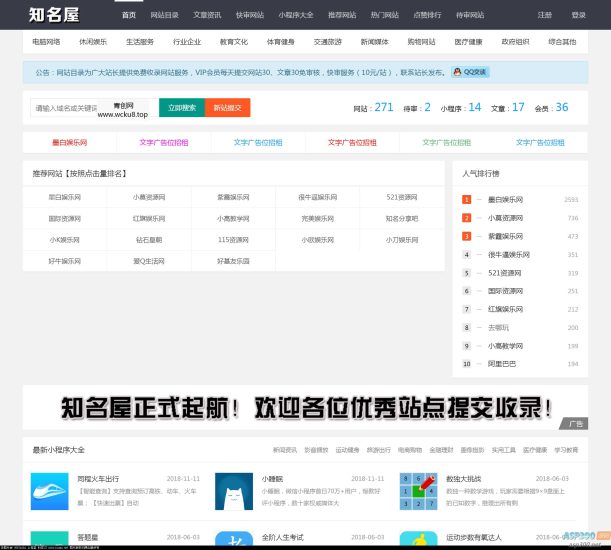Screen dimensions: 611x550
Task: Open the 小睡眠 cat app icon
Action: click(x=234, y=491)
